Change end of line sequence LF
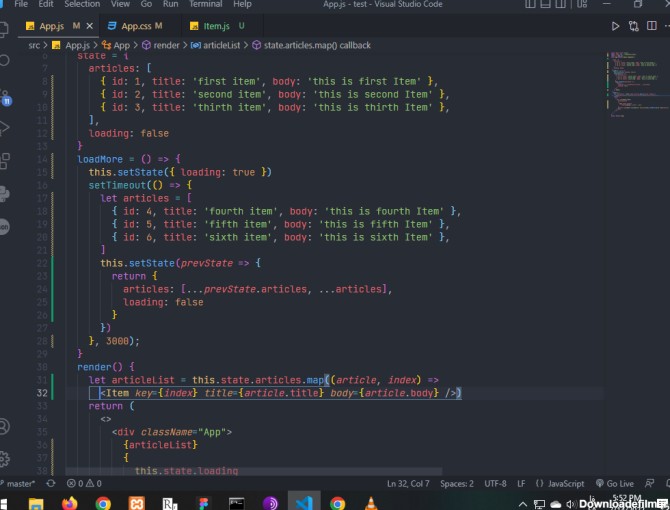The width and height of the screenshot is (670, 510). 521,484
